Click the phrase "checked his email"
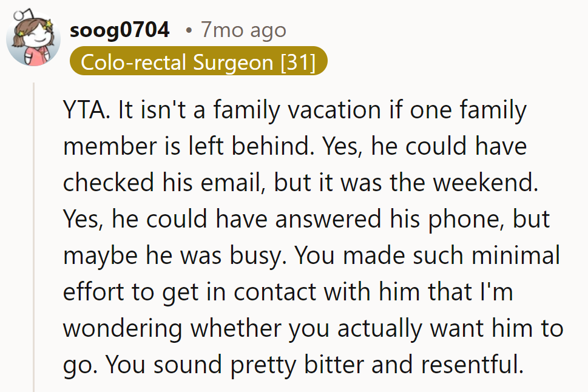Viewport: 588px width, 392px height. (x=167, y=183)
